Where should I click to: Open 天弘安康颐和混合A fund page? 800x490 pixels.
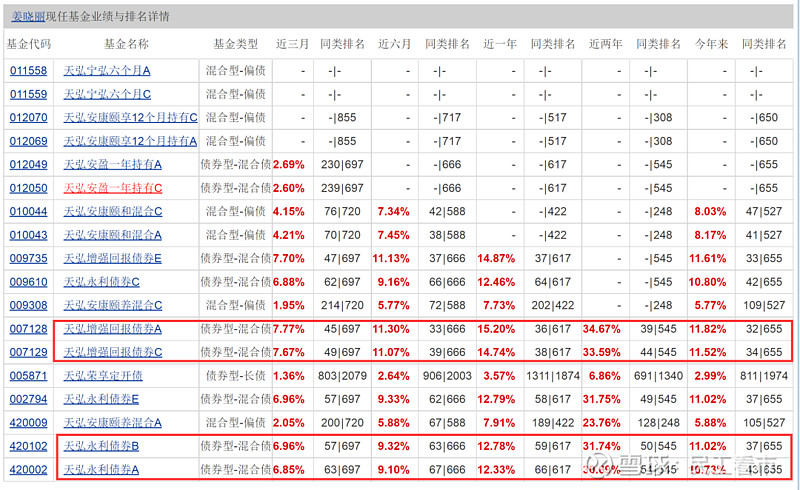(x=113, y=235)
